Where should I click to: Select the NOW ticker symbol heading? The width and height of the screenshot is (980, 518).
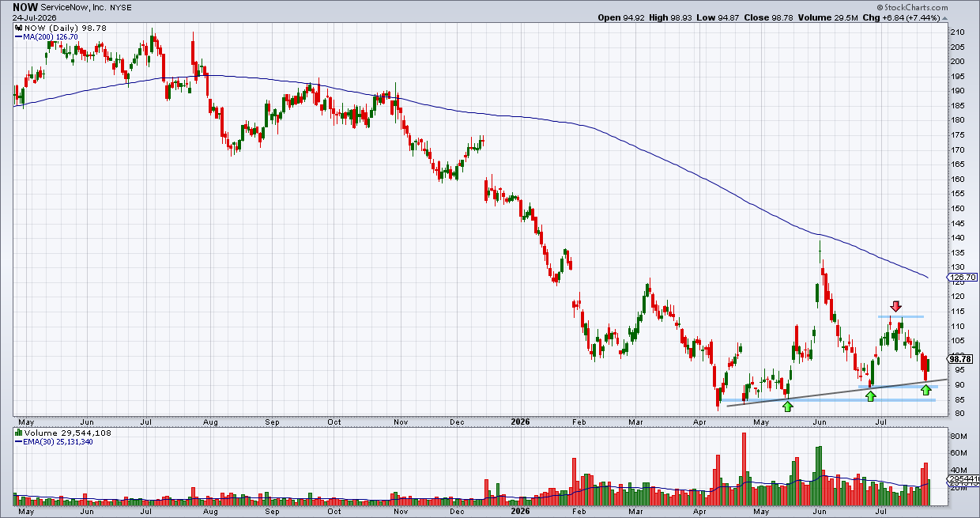click(24, 6)
